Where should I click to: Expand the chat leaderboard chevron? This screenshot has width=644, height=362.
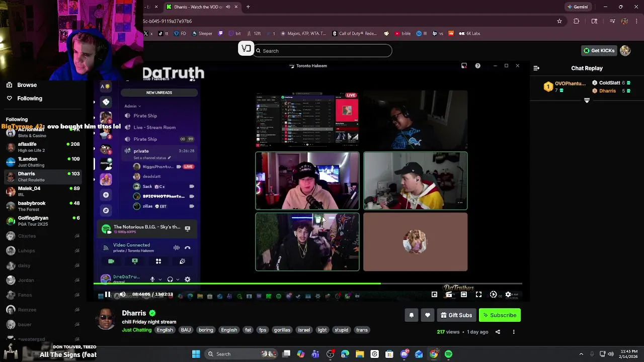[x=587, y=101]
